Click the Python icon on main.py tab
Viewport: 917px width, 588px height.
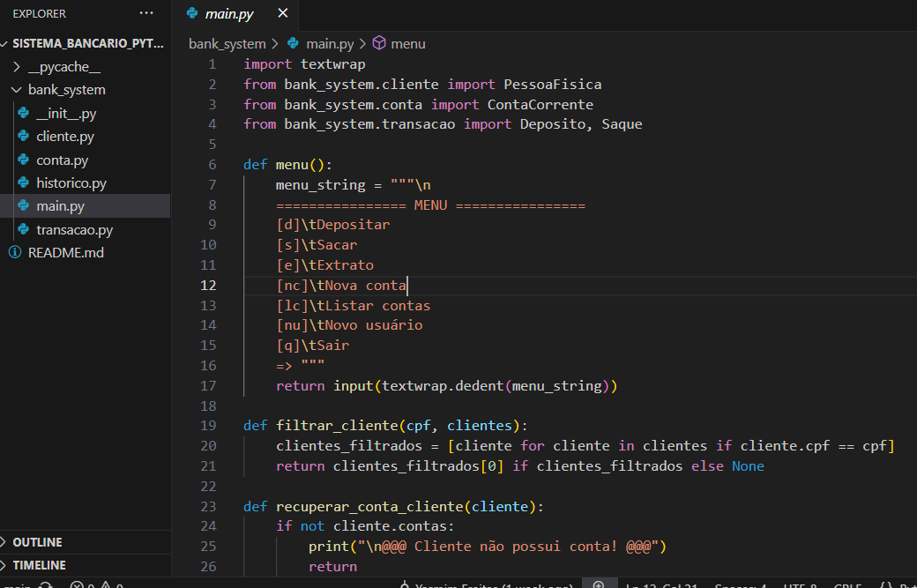pyautogui.click(x=192, y=14)
